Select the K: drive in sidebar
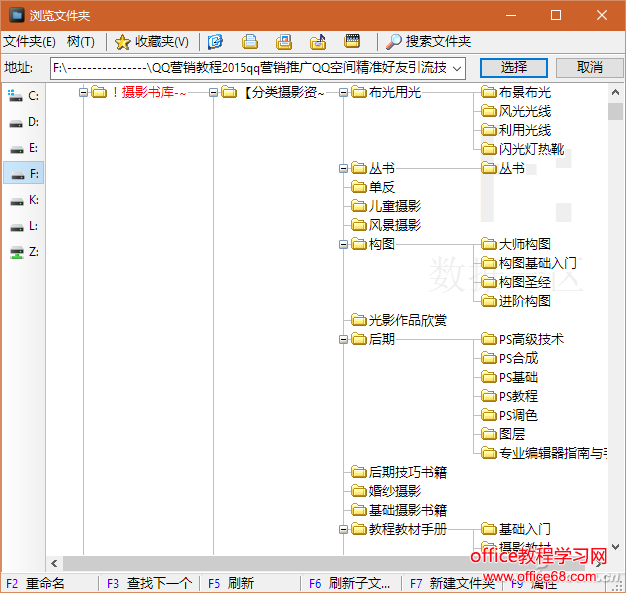Screen dimensions: 626x593 pyautogui.click(x=22, y=200)
